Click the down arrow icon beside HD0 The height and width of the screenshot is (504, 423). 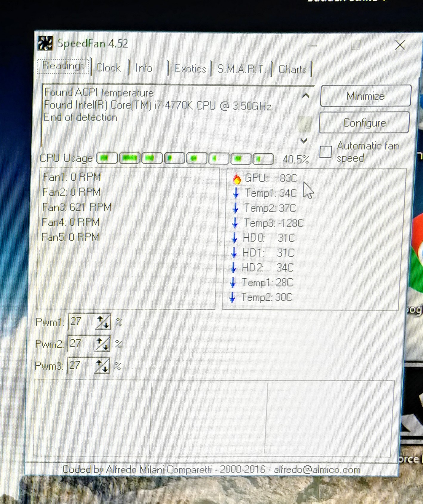(234, 238)
